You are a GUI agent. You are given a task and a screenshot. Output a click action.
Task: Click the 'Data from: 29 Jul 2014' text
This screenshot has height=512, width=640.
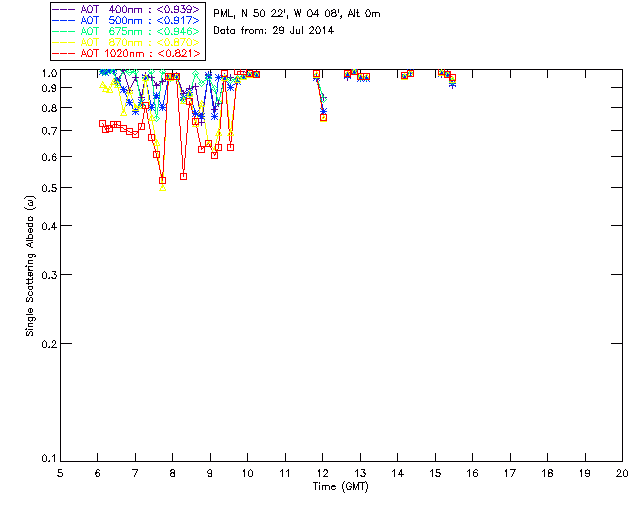273,31
